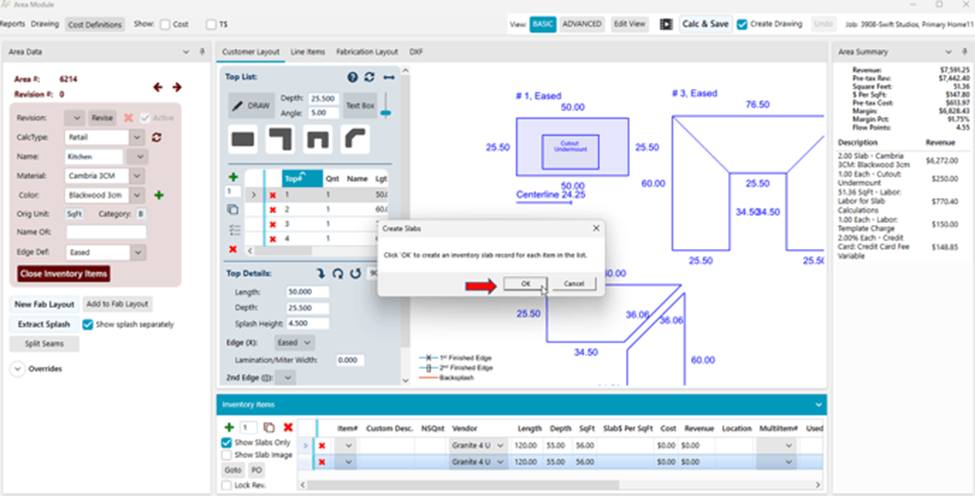
Task: Switch to the Line Items tab
Action: pyautogui.click(x=308, y=52)
